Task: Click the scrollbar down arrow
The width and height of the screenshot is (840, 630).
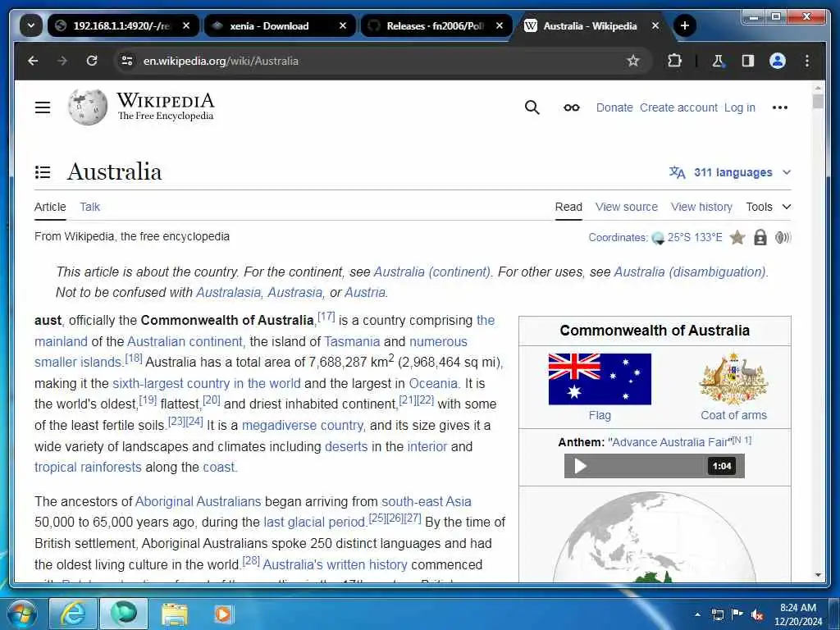Action: tap(818, 575)
